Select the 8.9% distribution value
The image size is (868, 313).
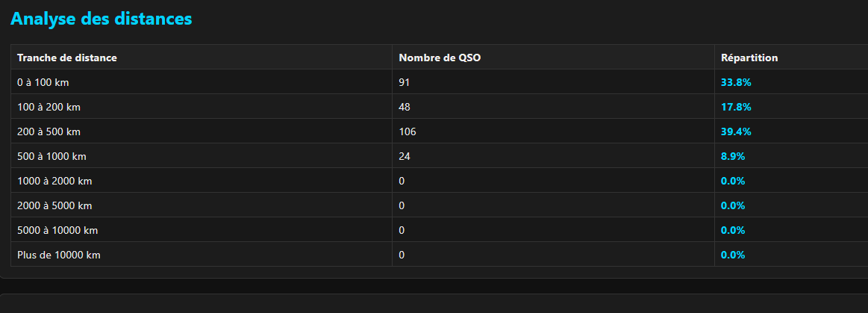(733, 156)
